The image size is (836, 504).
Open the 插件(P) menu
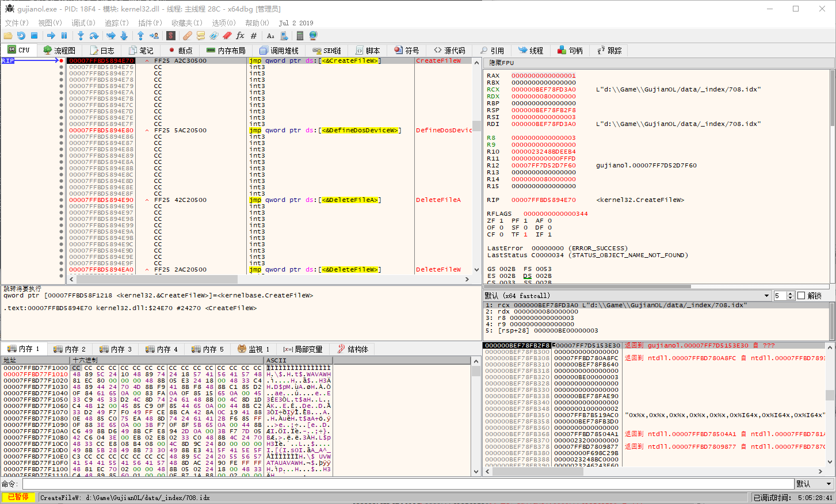tap(150, 23)
